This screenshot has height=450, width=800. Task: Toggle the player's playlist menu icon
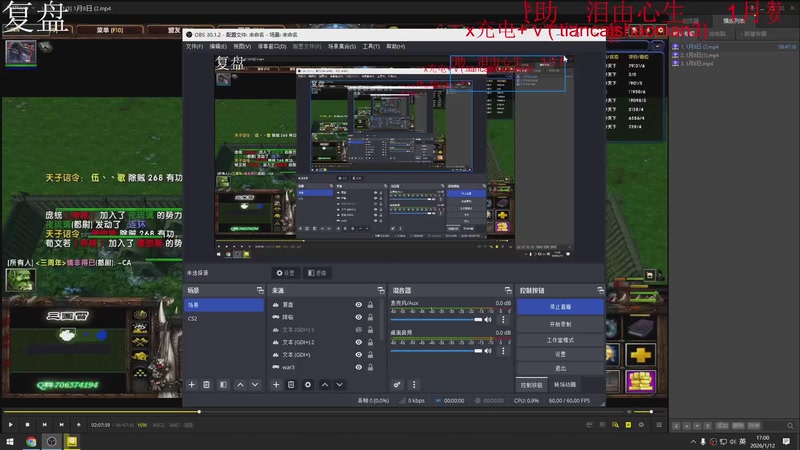[x=659, y=424]
